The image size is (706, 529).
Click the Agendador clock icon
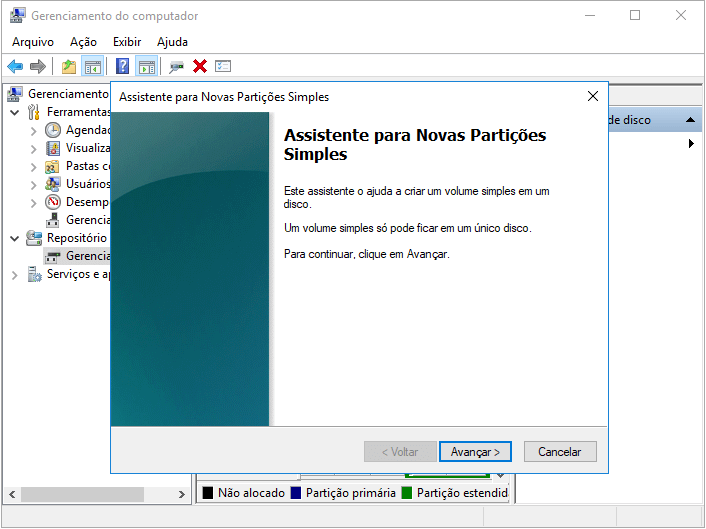[53, 130]
